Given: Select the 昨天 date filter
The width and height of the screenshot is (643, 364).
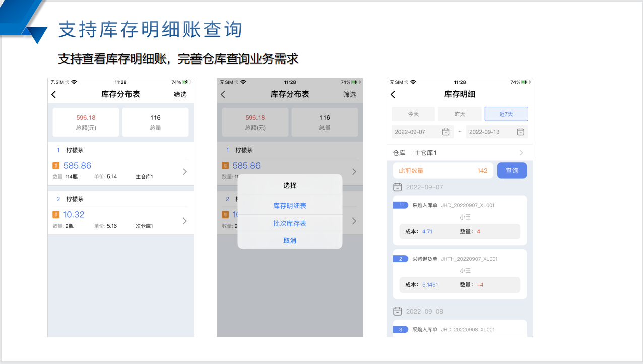Looking at the screenshot, I should coord(460,114).
